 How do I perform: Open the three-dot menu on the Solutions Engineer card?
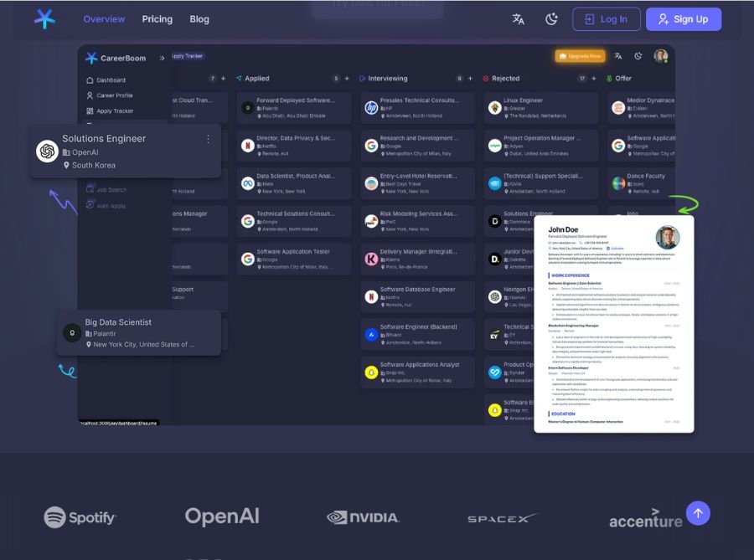(x=208, y=139)
